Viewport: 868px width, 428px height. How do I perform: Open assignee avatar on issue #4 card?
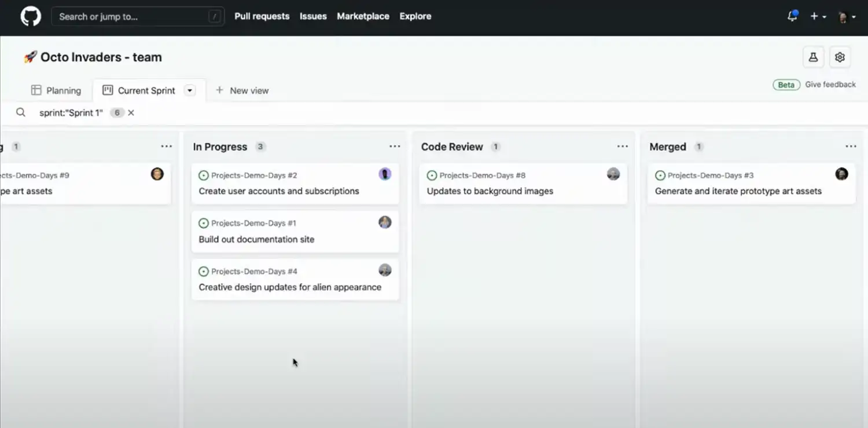[x=385, y=270]
